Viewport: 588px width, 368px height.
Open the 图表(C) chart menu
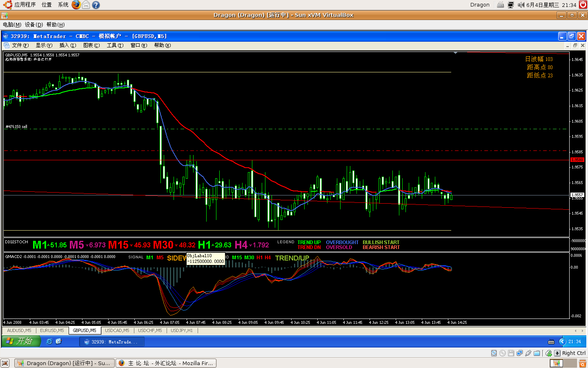pos(91,45)
